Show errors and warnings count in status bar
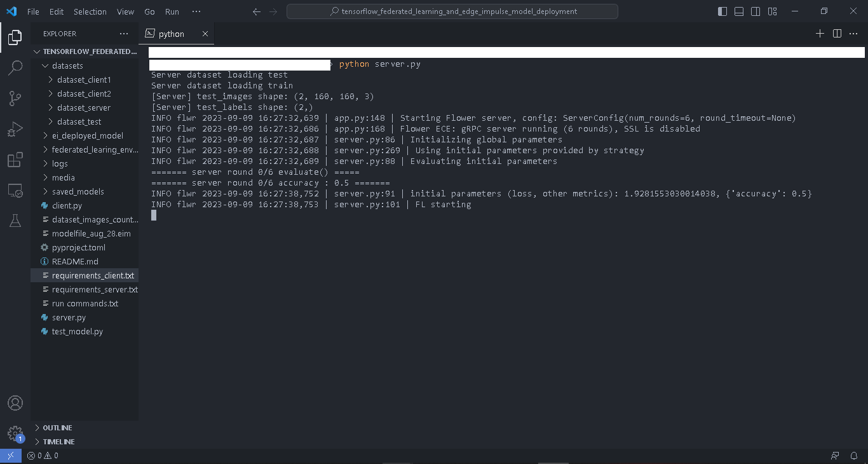The width and height of the screenshot is (868, 464). (43, 456)
